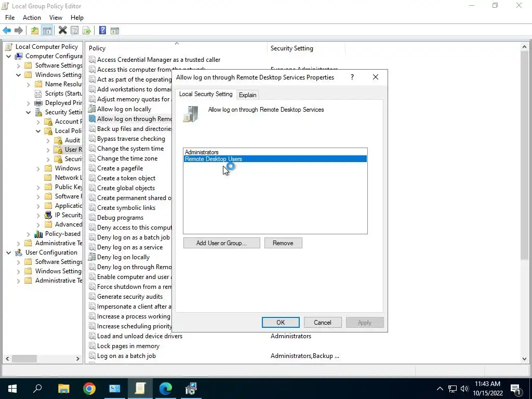Collapse the Security Settings node
This screenshot has height=399, width=532.
(x=29, y=112)
